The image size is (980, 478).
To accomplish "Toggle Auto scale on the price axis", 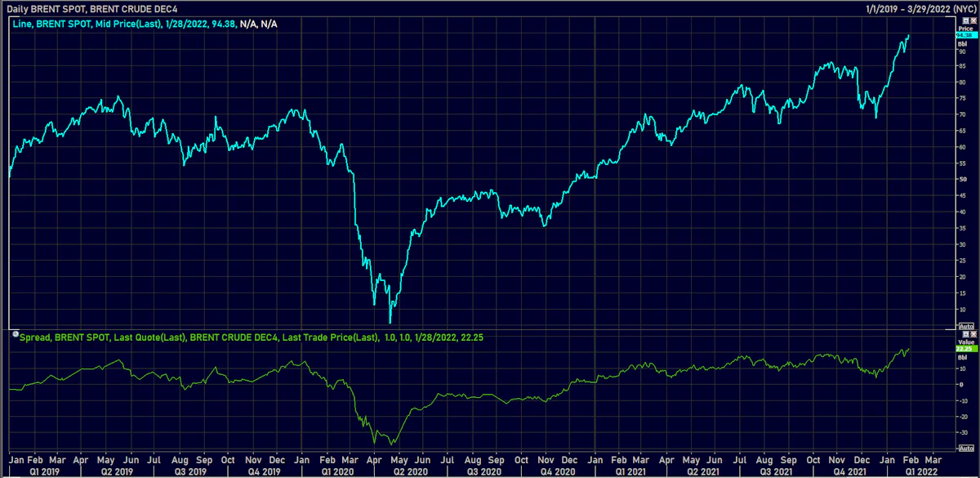I will point(966,326).
